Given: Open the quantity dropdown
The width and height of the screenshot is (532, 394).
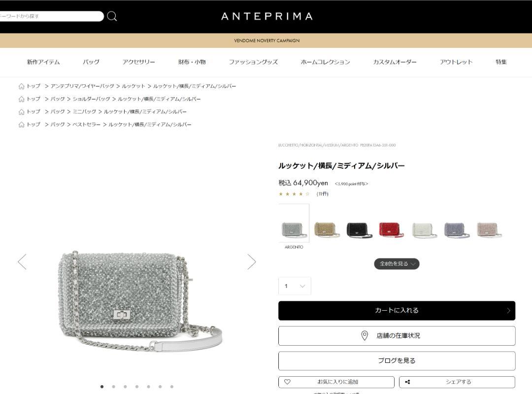Looking at the screenshot, I should (x=295, y=286).
